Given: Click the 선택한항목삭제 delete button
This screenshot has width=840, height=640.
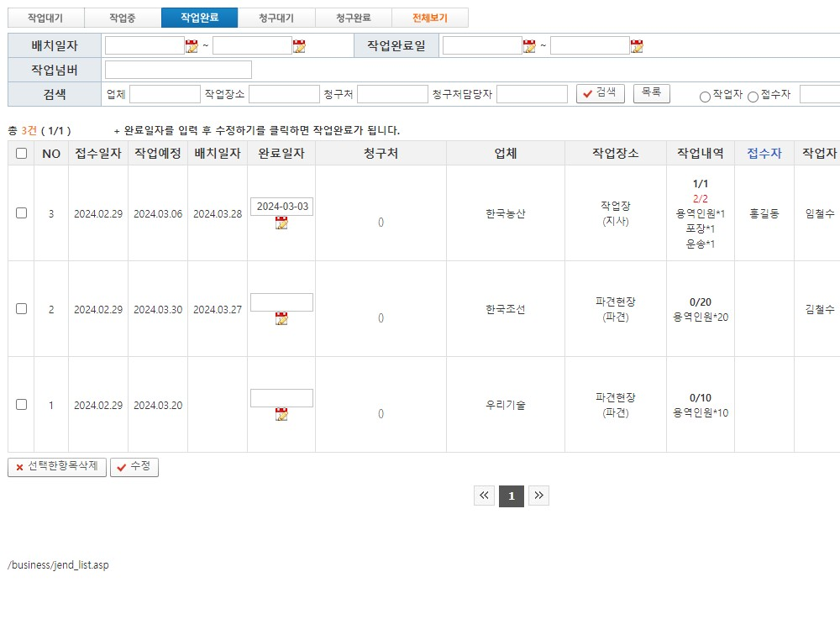Looking at the screenshot, I should (57, 467).
